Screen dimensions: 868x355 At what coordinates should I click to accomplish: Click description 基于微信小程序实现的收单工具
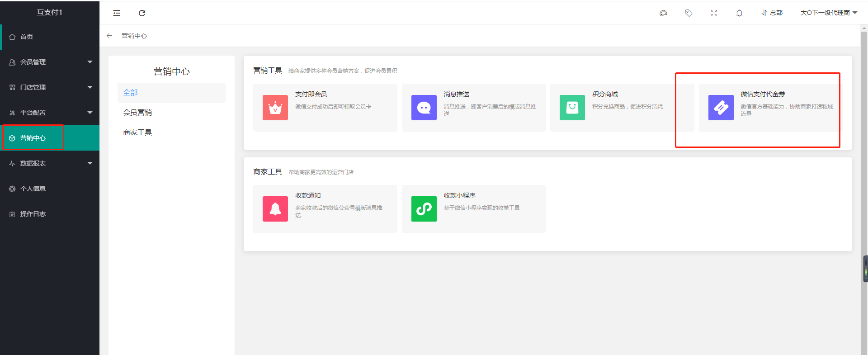pyautogui.click(x=481, y=208)
